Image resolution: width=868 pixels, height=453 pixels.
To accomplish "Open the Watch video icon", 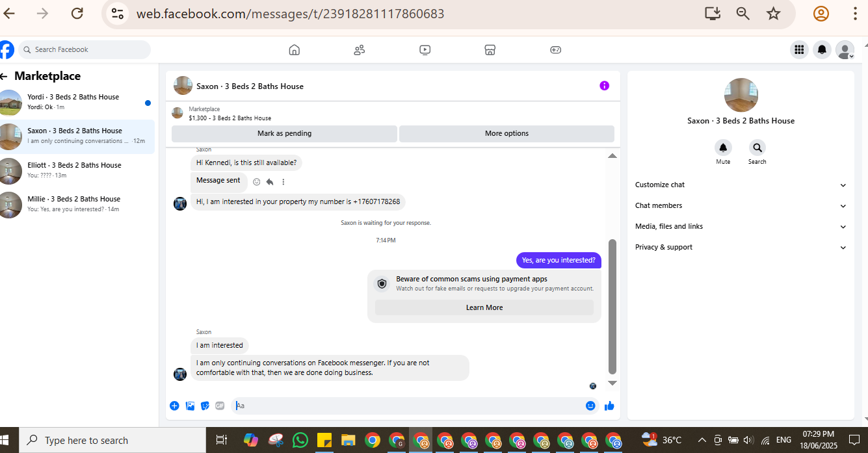I will click(425, 50).
